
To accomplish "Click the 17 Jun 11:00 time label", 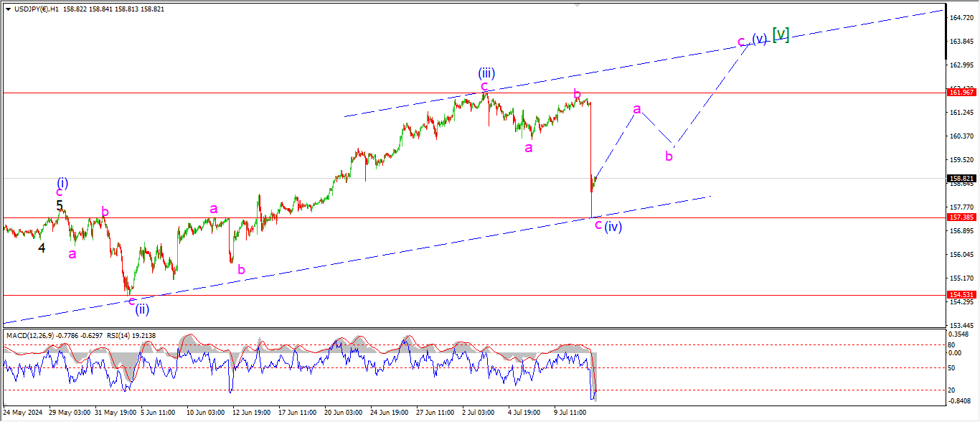I will point(298,413).
